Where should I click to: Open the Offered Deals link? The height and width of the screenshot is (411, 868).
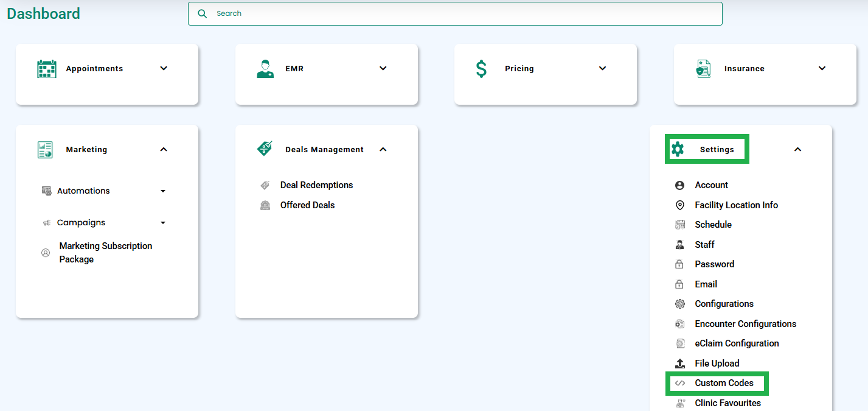307,205
